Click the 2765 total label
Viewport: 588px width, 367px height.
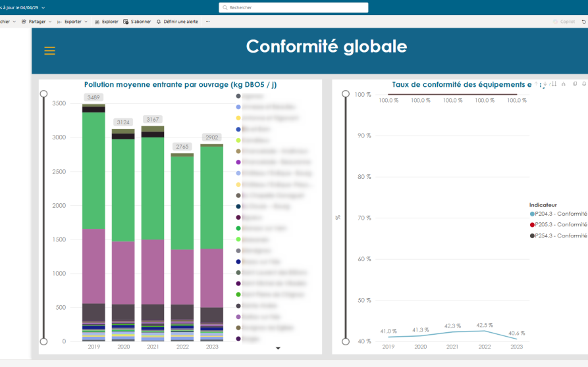point(182,147)
